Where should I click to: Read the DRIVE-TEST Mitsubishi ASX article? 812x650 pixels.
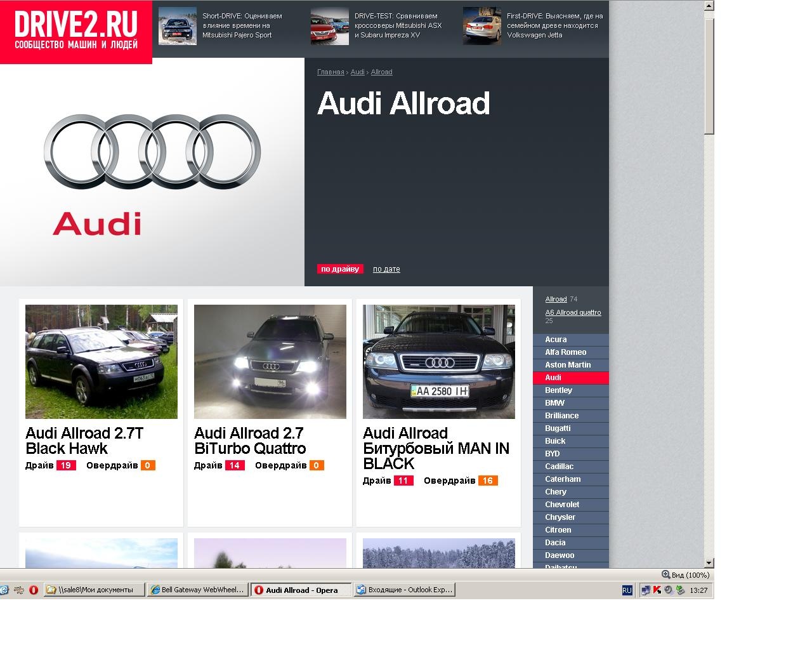398,25
